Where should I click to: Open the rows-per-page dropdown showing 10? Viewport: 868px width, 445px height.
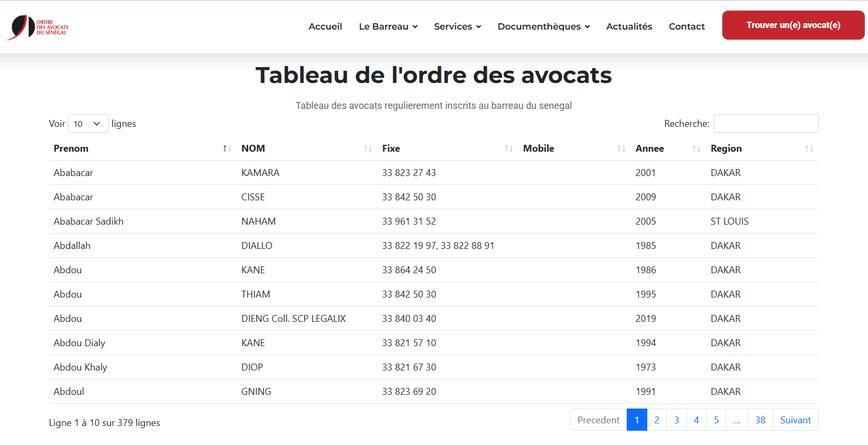coord(88,124)
